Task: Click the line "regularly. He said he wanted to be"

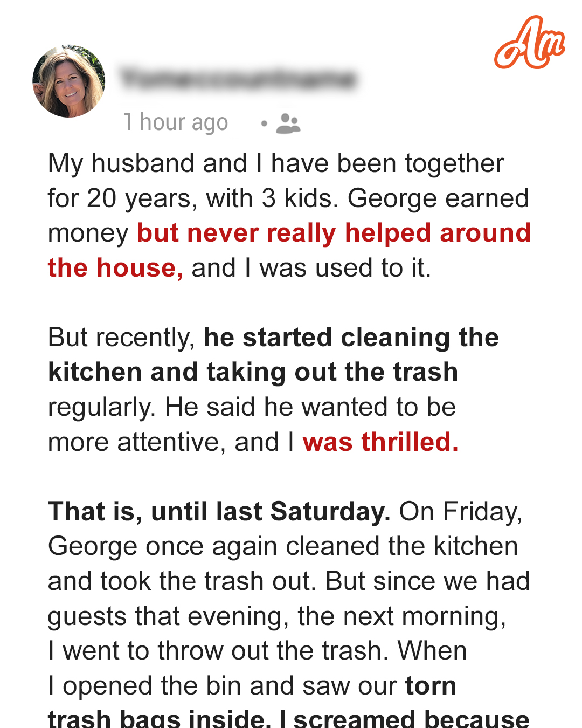Action: coord(252,407)
